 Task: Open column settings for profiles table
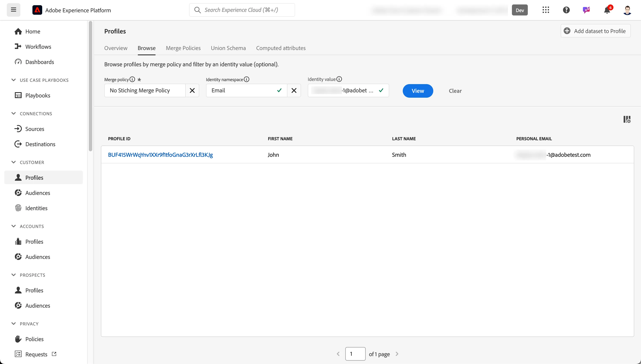627,119
